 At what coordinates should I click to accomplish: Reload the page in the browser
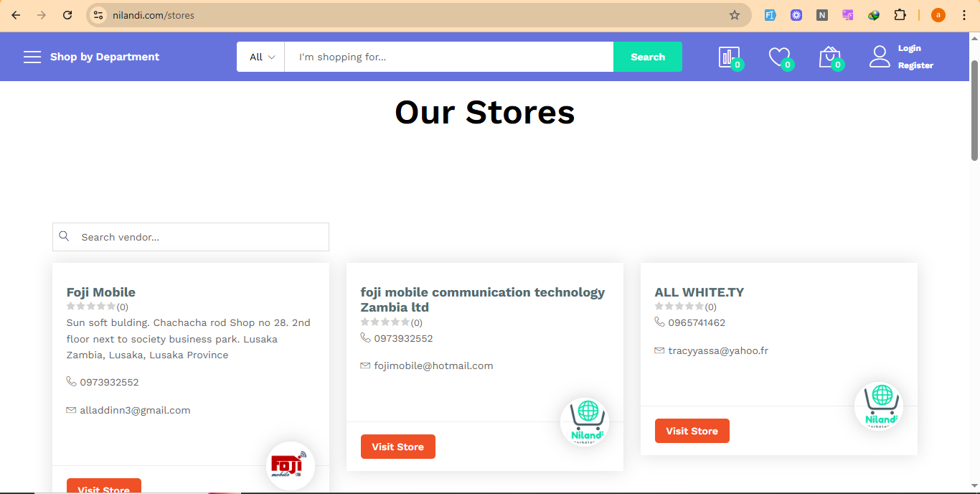click(x=67, y=15)
